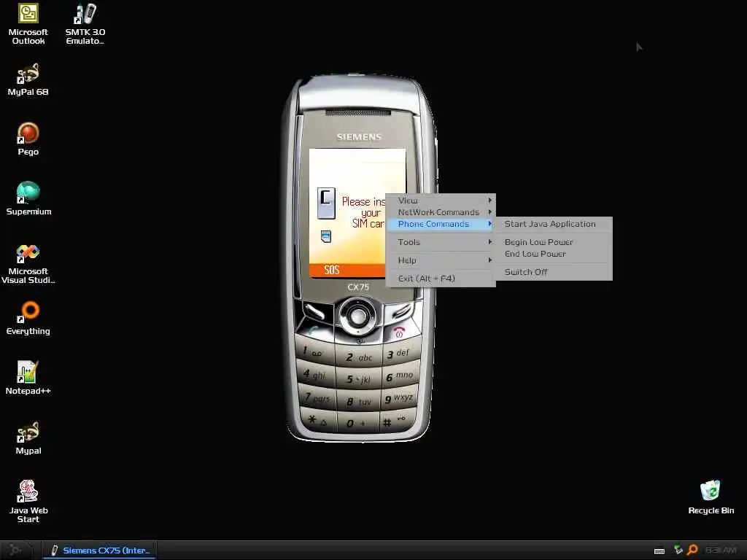Select the Everything search shortcut
747x560 pixels.
coord(28,319)
